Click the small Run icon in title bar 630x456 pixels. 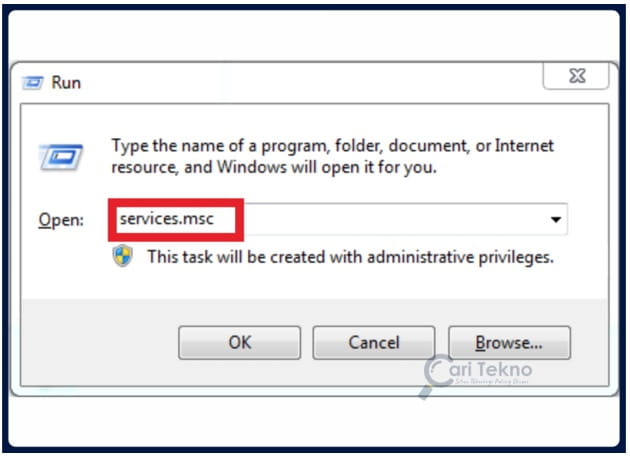pyautogui.click(x=33, y=82)
